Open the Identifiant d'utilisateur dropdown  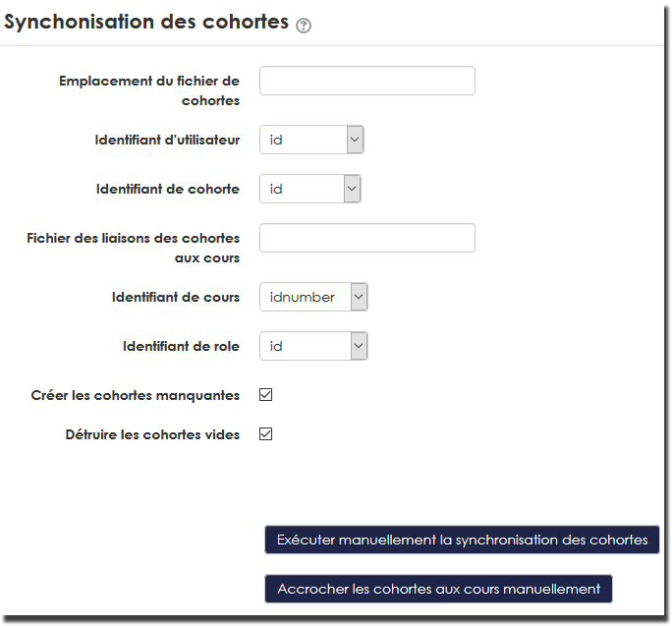[311, 140]
